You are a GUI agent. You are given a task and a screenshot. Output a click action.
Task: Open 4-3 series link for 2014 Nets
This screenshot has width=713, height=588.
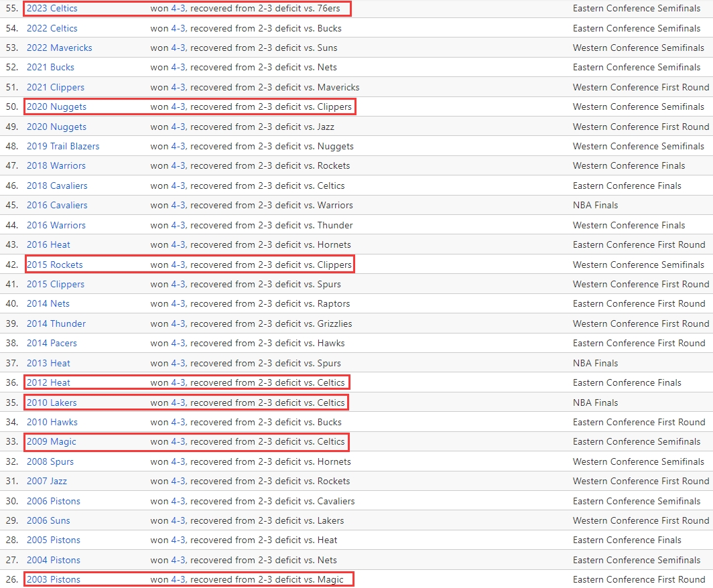coord(178,304)
